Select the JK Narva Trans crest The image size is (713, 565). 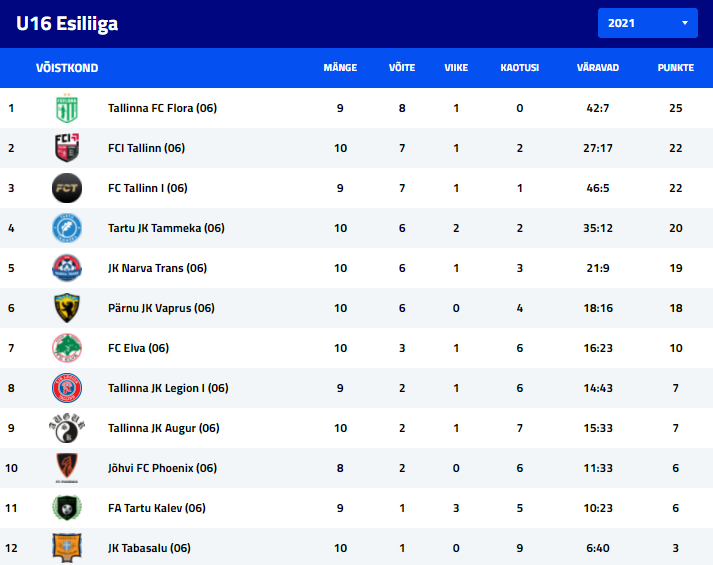tap(67, 268)
